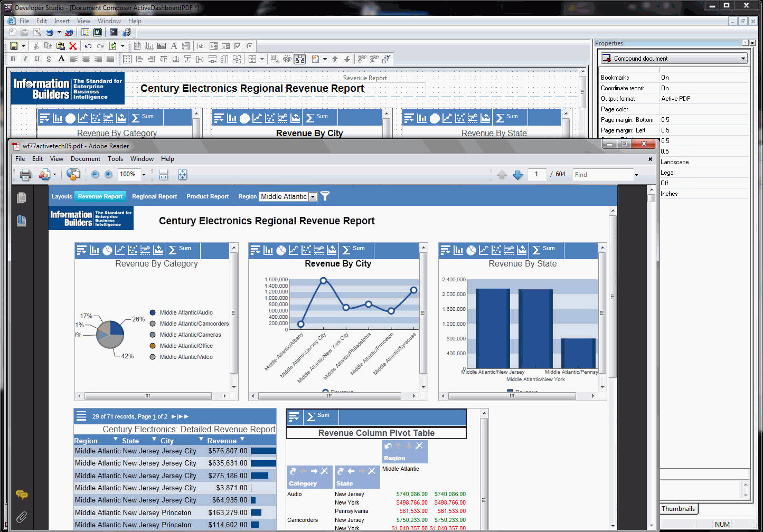Click the Layouts label in report bar
763x532 pixels.
tap(62, 196)
